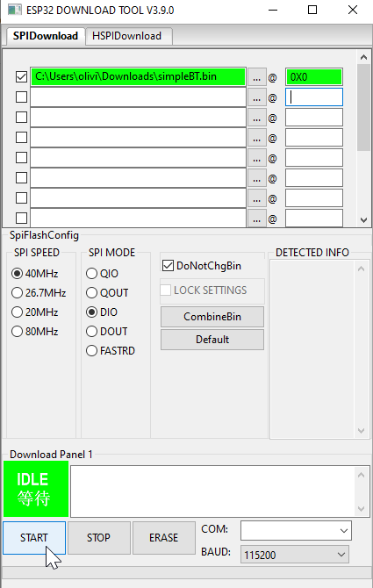
Task: Start the download with START
Action: coord(34,538)
